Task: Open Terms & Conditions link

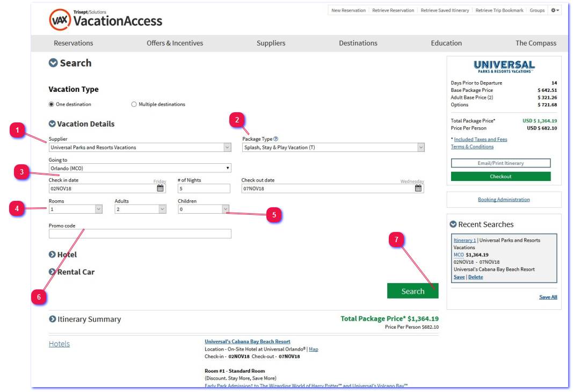Action: pyautogui.click(x=472, y=147)
